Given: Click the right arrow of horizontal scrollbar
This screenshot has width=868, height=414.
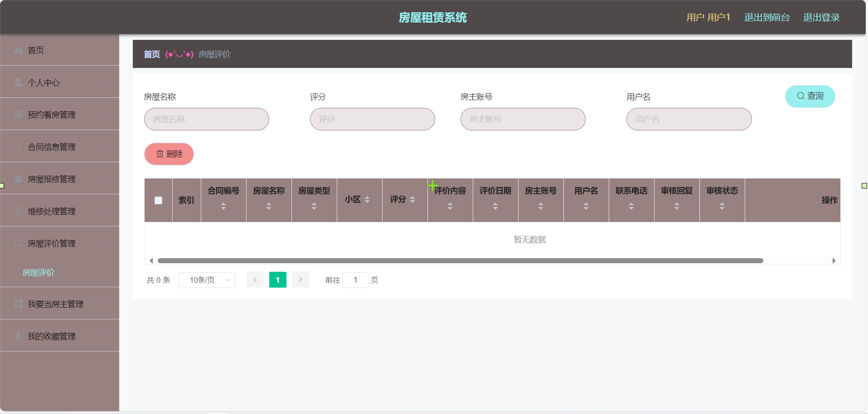Looking at the screenshot, I should (834, 260).
